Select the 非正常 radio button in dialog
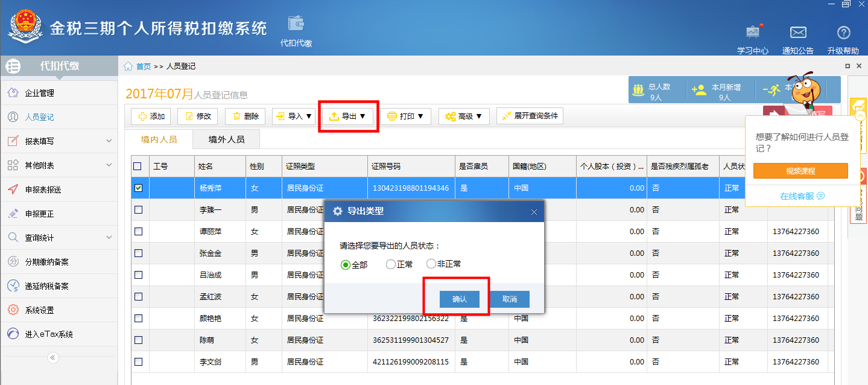Image resolution: width=868 pixels, height=385 pixels. tap(431, 264)
